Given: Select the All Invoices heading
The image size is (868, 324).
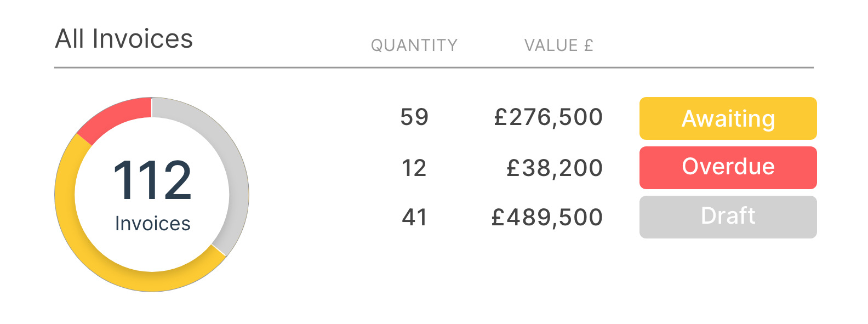Looking at the screenshot, I should point(124,39).
